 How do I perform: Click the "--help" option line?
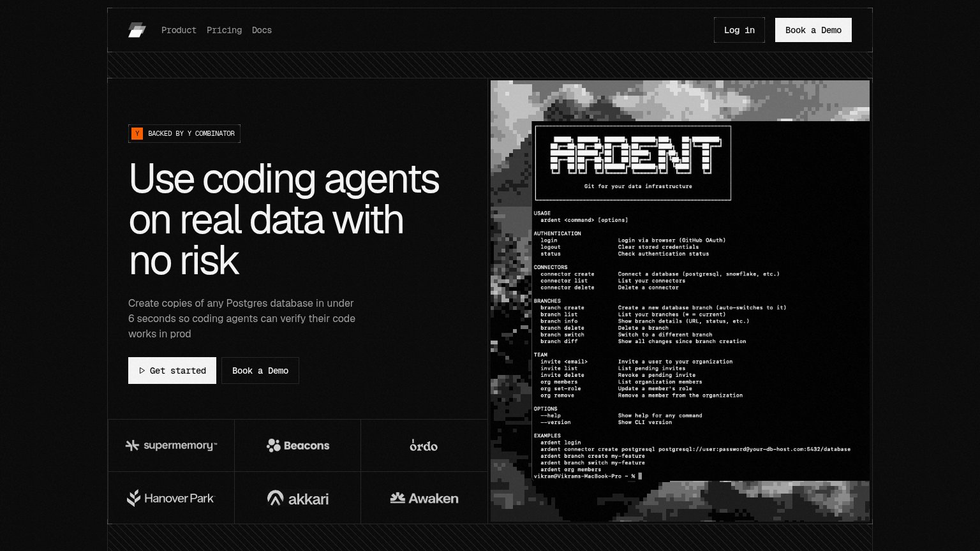621,415
